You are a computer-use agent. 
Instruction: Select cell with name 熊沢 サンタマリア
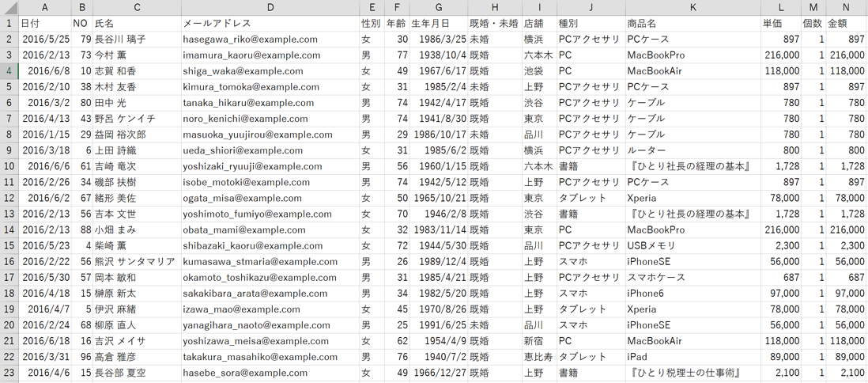[138, 262]
